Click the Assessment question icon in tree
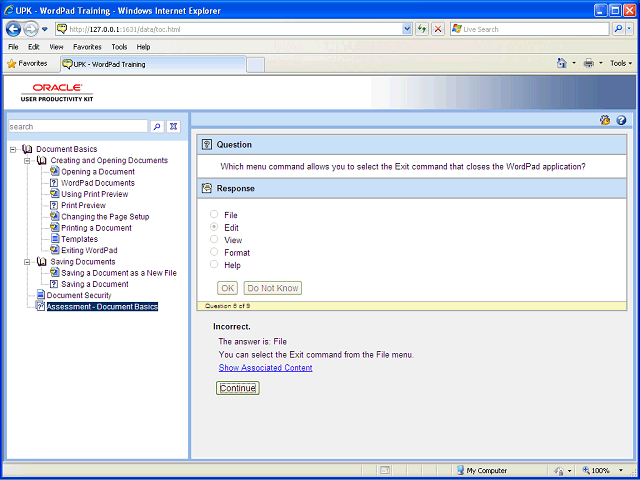 (40, 307)
